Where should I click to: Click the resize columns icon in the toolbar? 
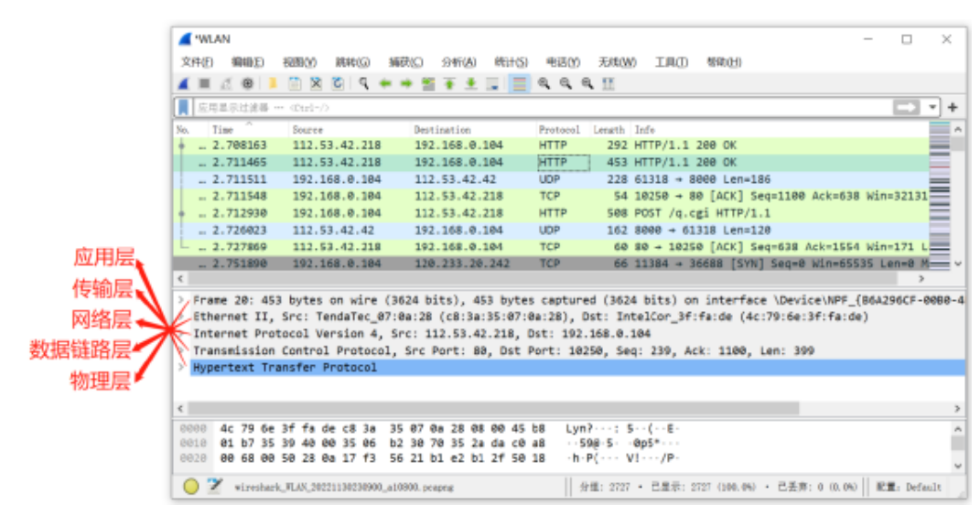point(608,83)
